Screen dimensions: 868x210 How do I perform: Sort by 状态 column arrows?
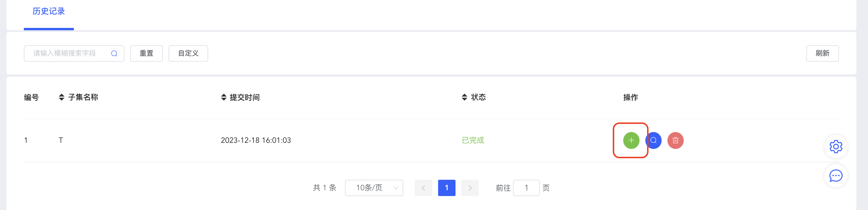(x=464, y=97)
